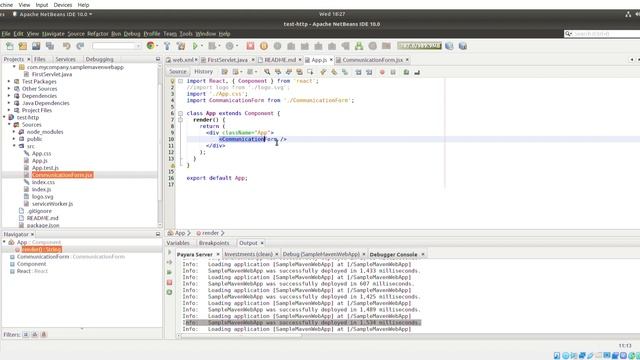This screenshot has width=640, height=360.
Task: Switch to the FirstServlet.java tab
Action: 227,60
